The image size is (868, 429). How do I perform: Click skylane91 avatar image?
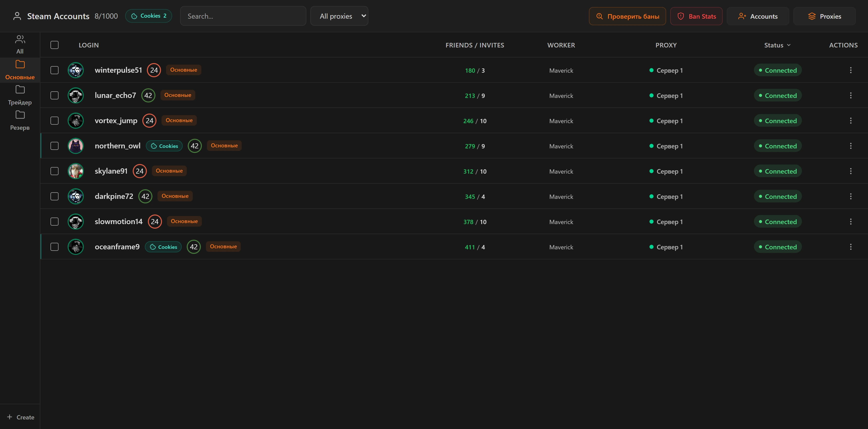click(x=75, y=171)
